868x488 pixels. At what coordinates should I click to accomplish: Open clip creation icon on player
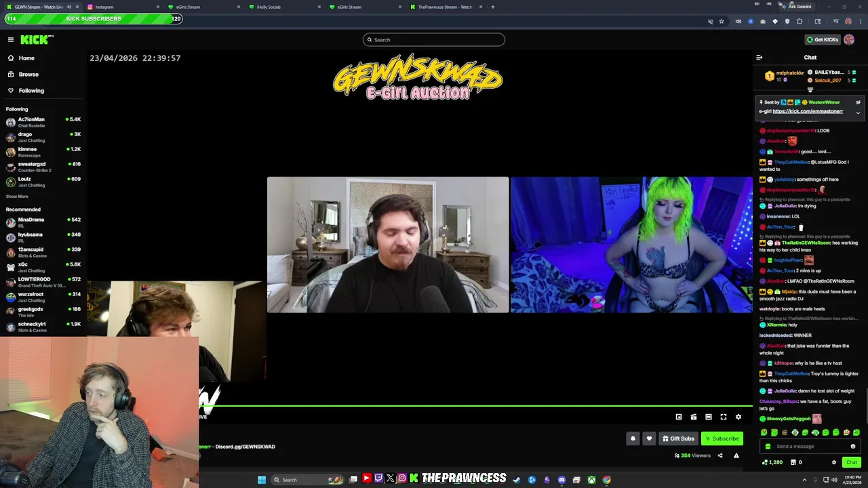point(694,417)
